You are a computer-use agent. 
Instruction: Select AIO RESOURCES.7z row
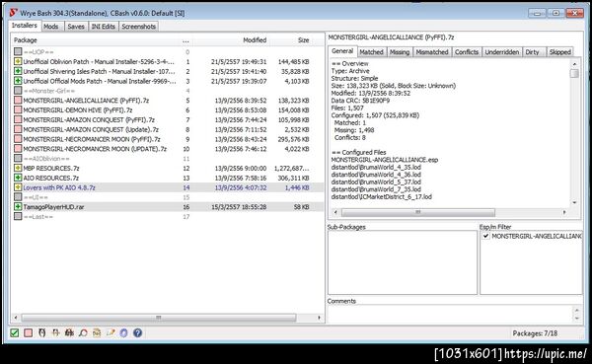point(168,178)
